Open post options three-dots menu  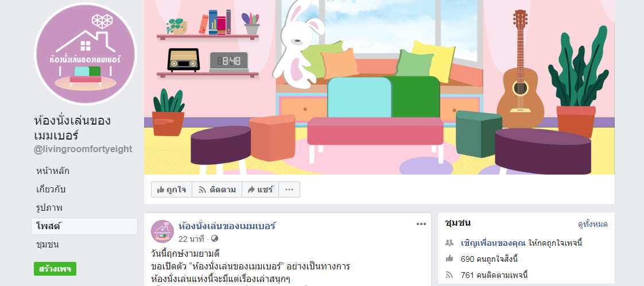pyautogui.click(x=421, y=224)
